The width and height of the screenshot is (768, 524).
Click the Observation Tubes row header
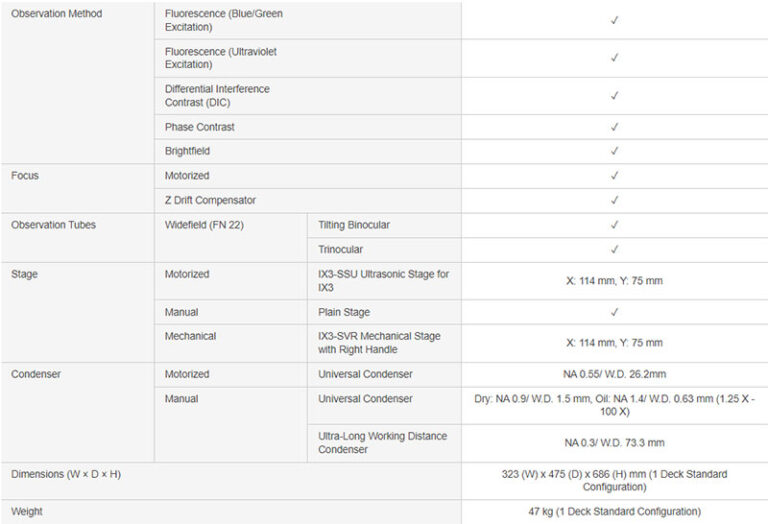pos(53,225)
